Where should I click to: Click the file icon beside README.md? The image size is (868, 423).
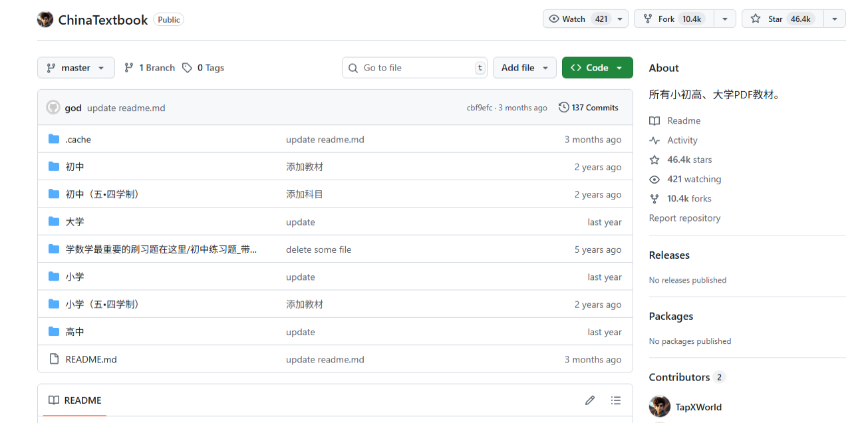(x=54, y=358)
